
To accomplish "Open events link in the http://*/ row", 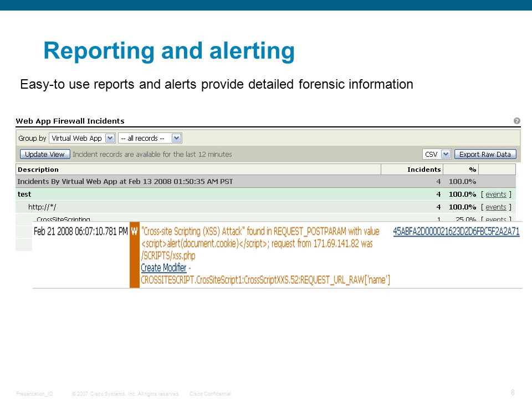I will tap(495, 207).
